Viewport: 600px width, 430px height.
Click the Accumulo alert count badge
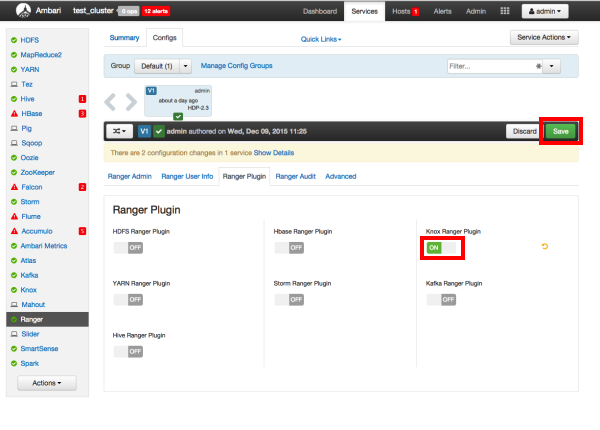point(82,231)
